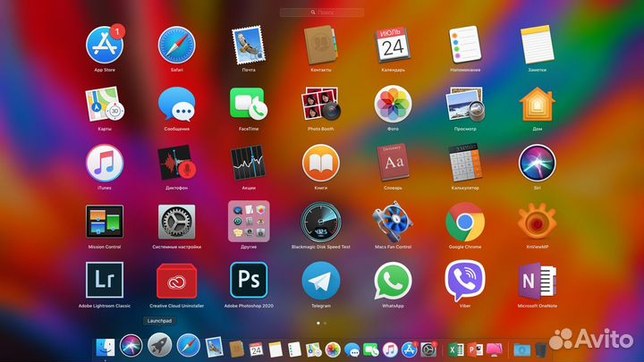Open Safari compass icon in the Dock
644x362 pixels.
(189, 345)
